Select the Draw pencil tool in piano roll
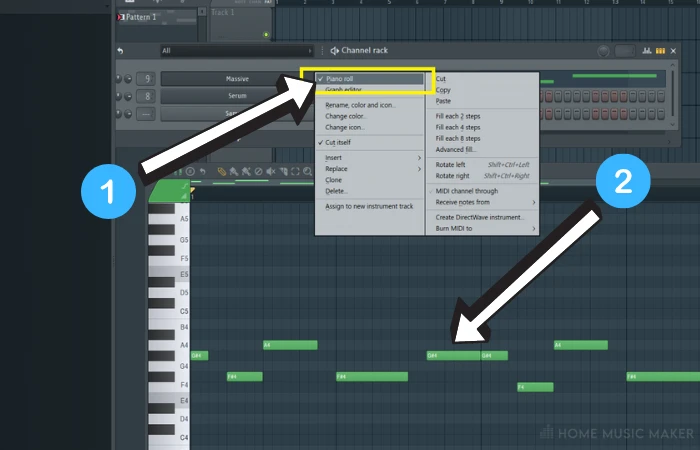Viewport: 700px width, 450px height. click(x=221, y=171)
